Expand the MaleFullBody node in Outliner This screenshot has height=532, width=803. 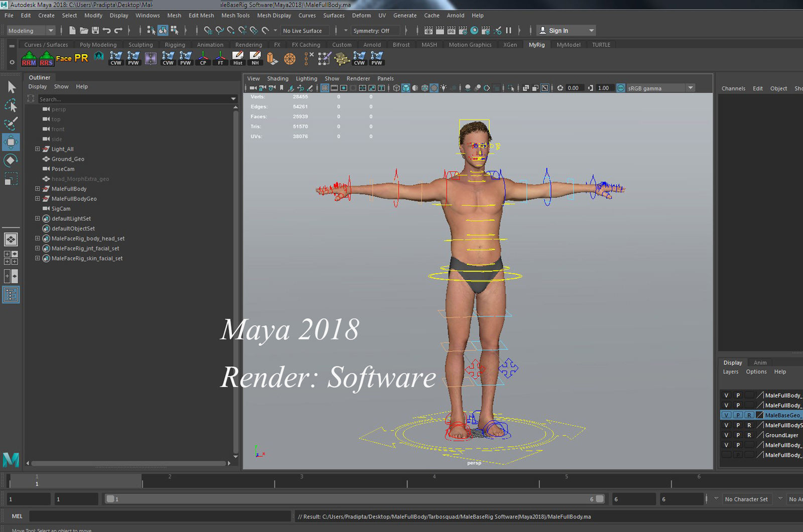pos(37,189)
